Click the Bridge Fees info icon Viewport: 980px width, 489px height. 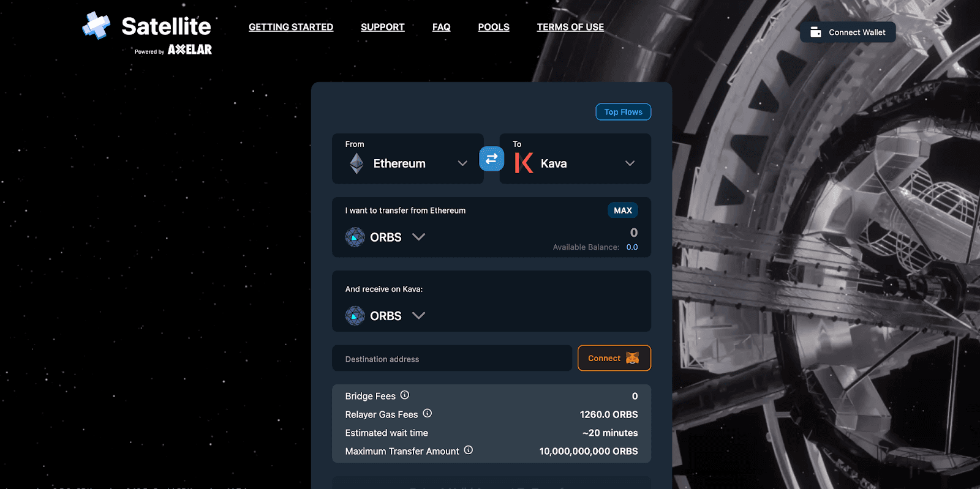tap(405, 395)
